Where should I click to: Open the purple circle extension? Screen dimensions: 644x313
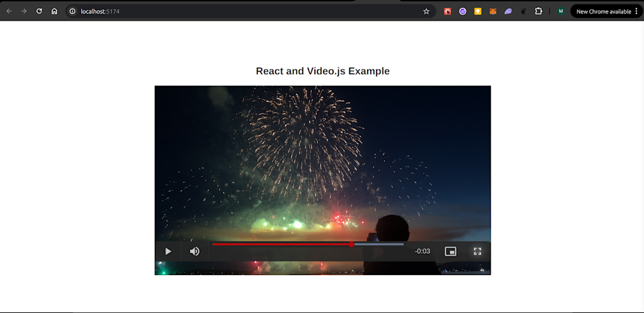click(x=463, y=12)
